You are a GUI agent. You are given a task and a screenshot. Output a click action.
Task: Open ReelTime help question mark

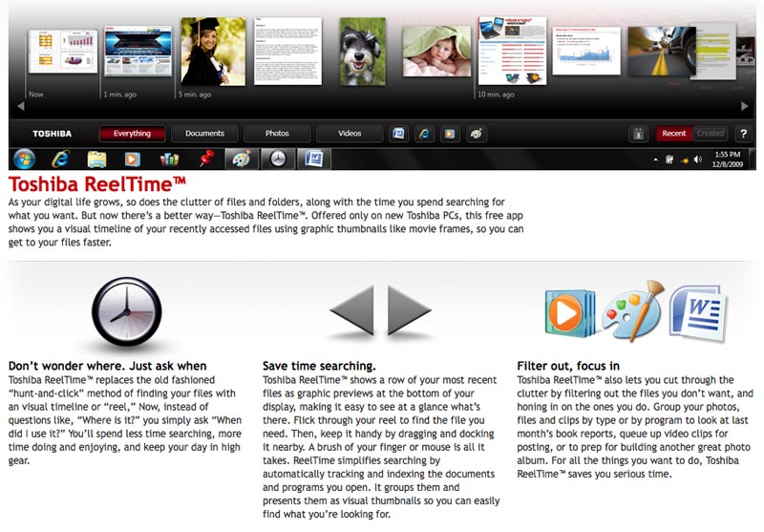point(744,134)
